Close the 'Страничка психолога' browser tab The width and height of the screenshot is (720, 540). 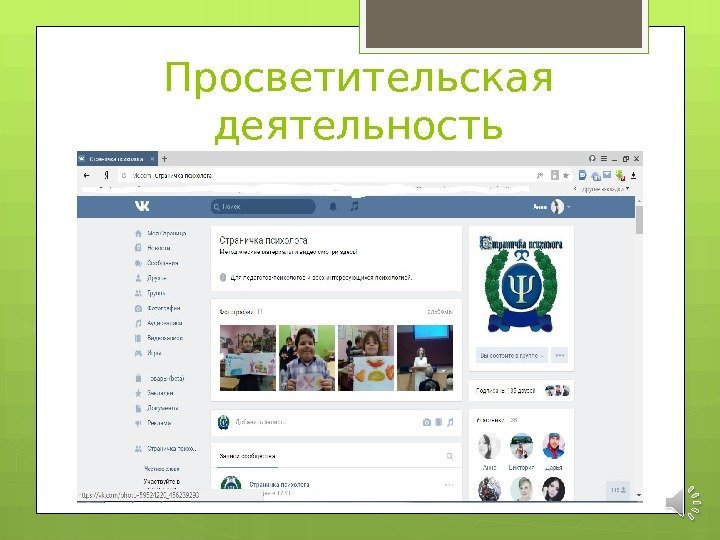(152, 159)
